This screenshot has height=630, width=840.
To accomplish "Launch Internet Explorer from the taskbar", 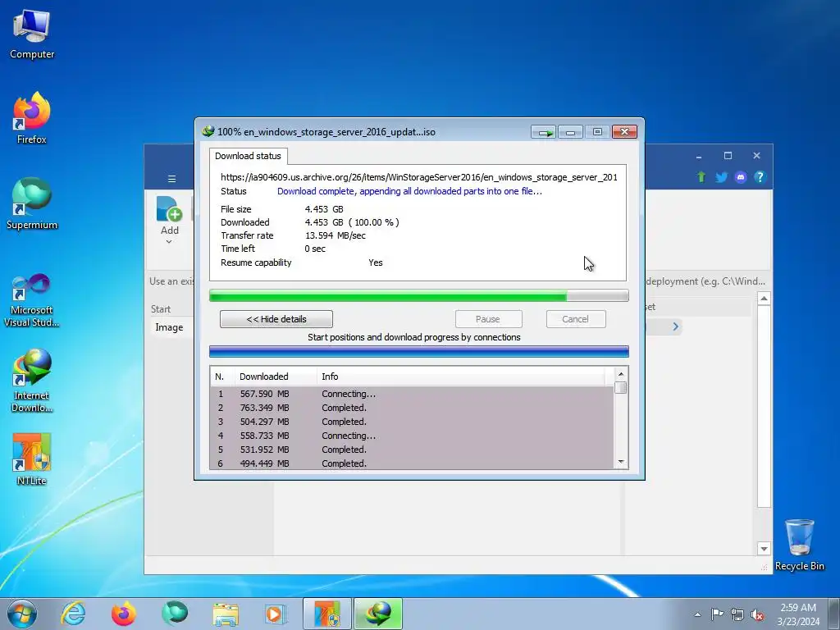I will [x=73, y=614].
